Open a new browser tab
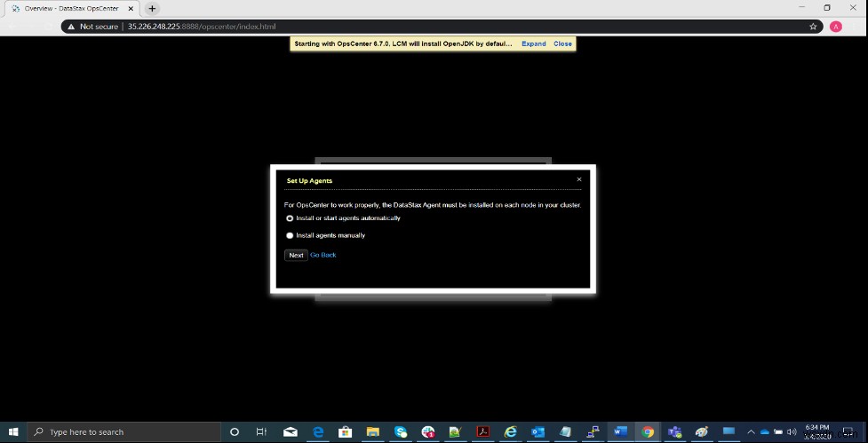The height and width of the screenshot is (443, 868). (x=152, y=9)
